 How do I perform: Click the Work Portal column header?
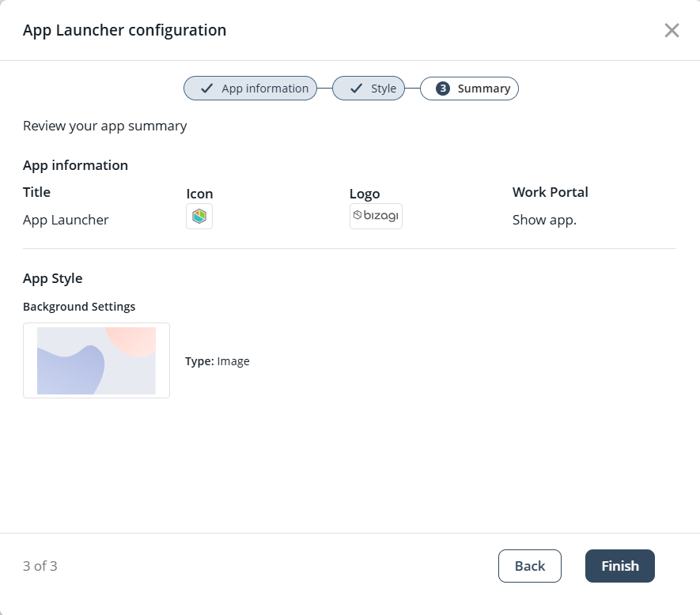tap(550, 192)
